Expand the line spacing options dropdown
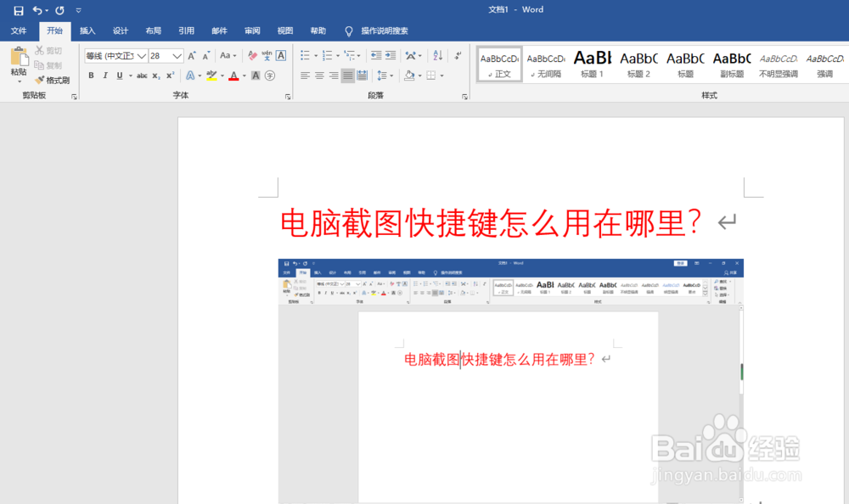Image resolution: width=849 pixels, height=504 pixels. (391, 76)
